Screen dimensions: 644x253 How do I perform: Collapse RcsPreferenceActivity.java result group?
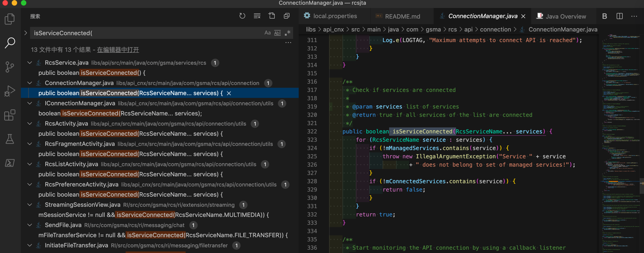pos(30,185)
